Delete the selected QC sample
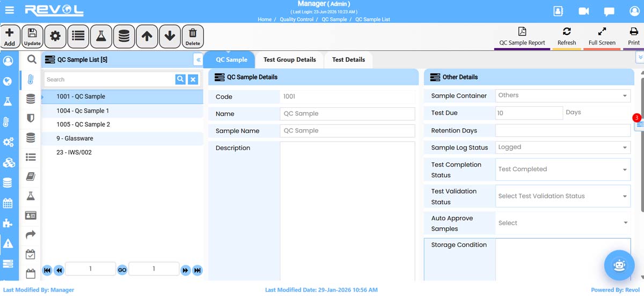Image resolution: width=644 pixels, height=296 pixels. pos(193,36)
